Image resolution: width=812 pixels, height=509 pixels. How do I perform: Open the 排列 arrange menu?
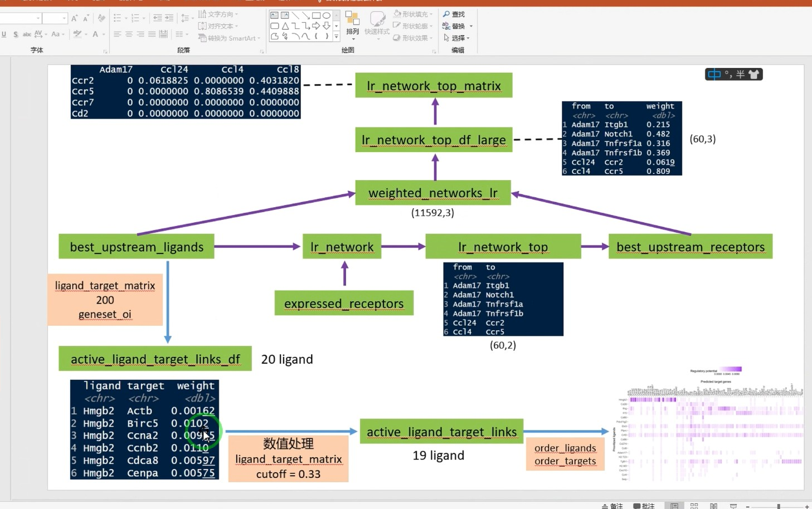(352, 25)
